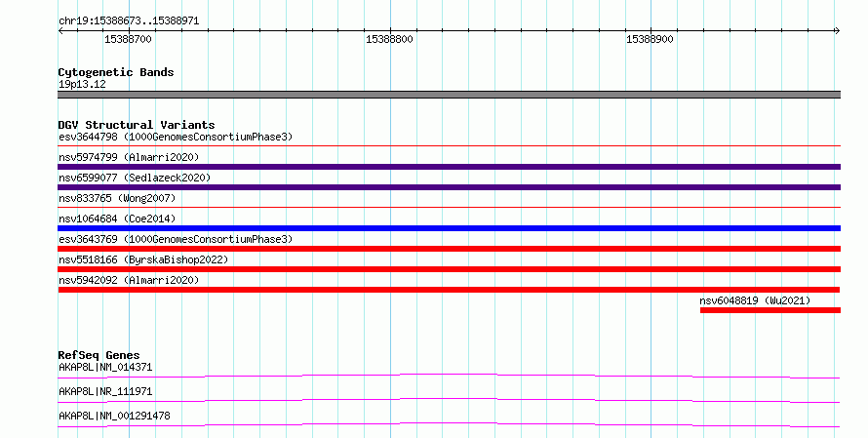Click the thin red line of nsv833765
This screenshot has width=868, height=438.
tap(449, 208)
